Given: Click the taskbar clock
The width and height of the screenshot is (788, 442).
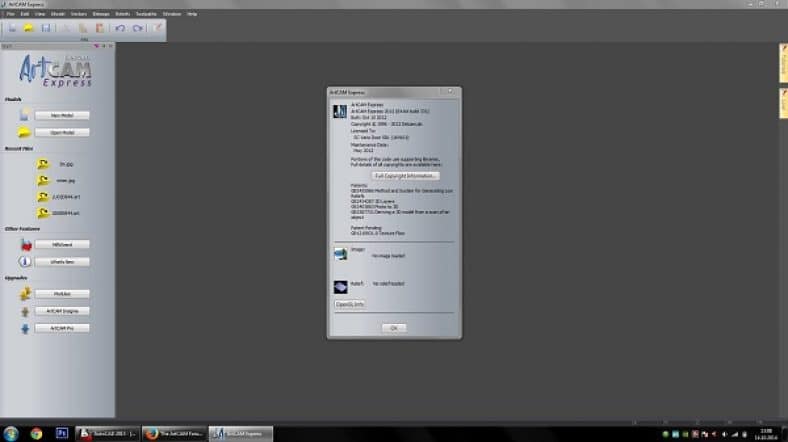Looking at the screenshot, I should pos(766,434).
